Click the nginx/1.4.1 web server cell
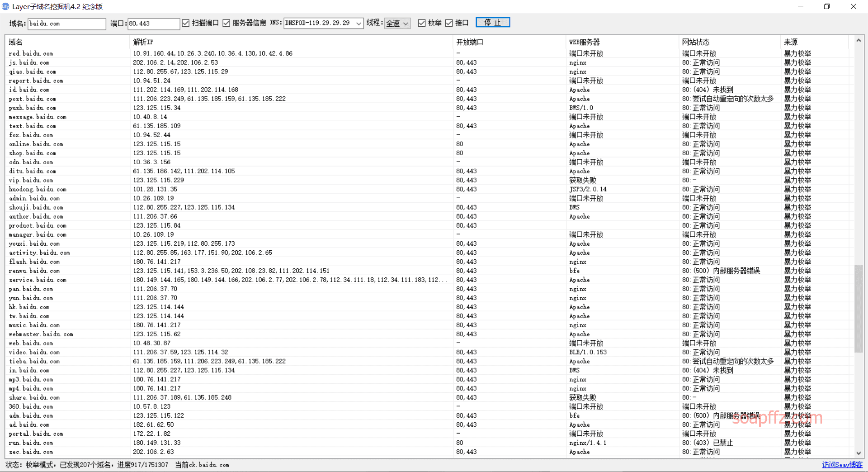 (588, 443)
